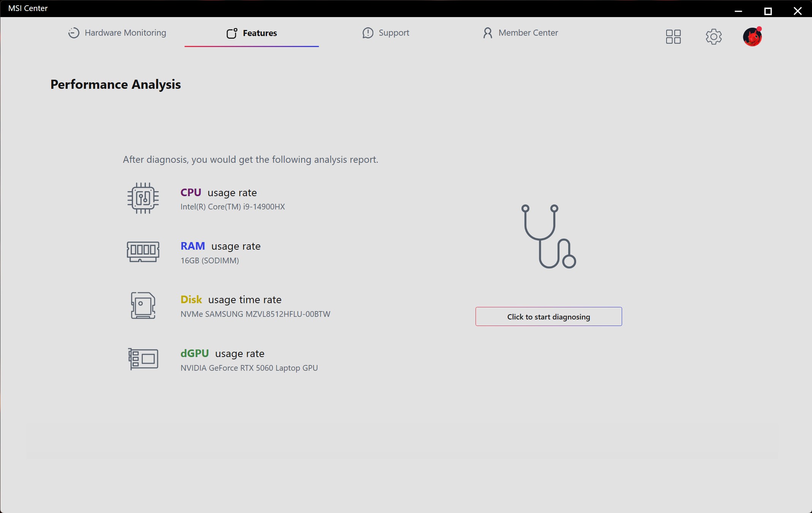
Task: Close the MSI Center window
Action: [798, 11]
